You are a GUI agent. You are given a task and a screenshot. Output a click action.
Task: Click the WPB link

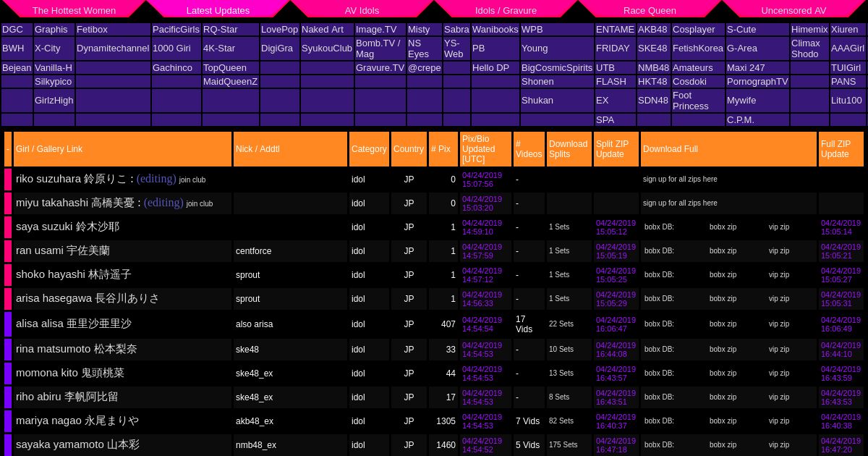(x=532, y=30)
